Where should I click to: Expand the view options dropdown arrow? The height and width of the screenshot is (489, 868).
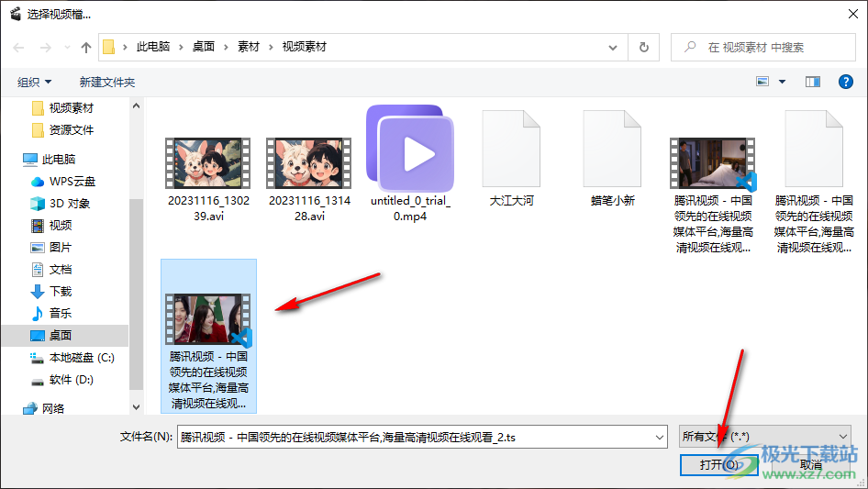(x=782, y=82)
